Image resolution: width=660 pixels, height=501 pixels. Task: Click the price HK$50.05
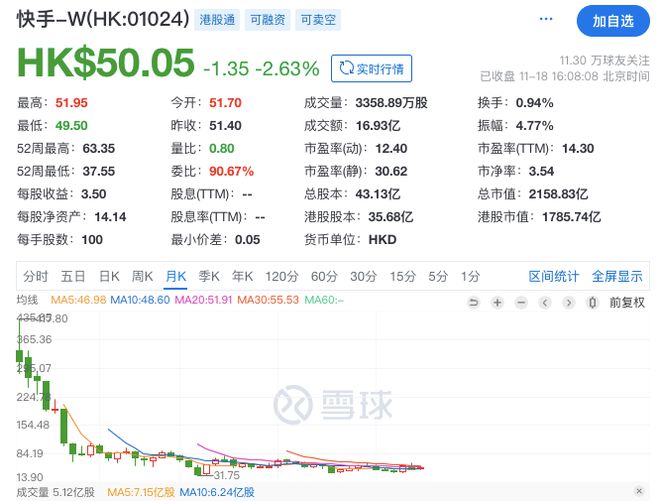click(106, 63)
